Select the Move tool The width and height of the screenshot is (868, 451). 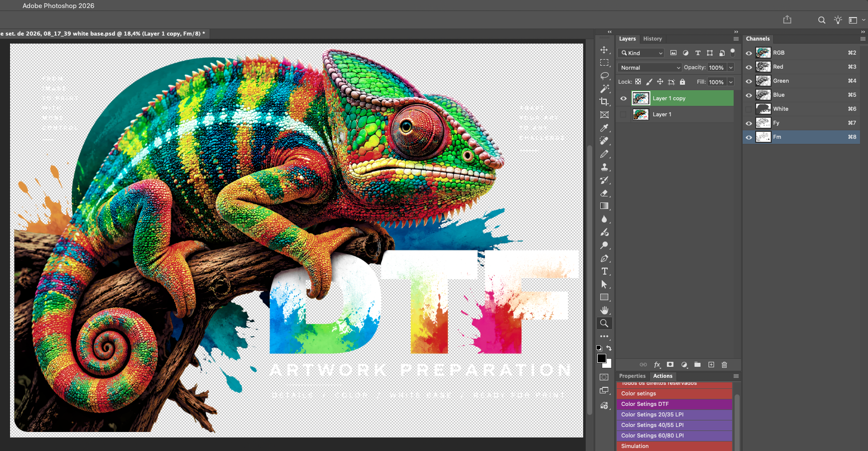[604, 50]
